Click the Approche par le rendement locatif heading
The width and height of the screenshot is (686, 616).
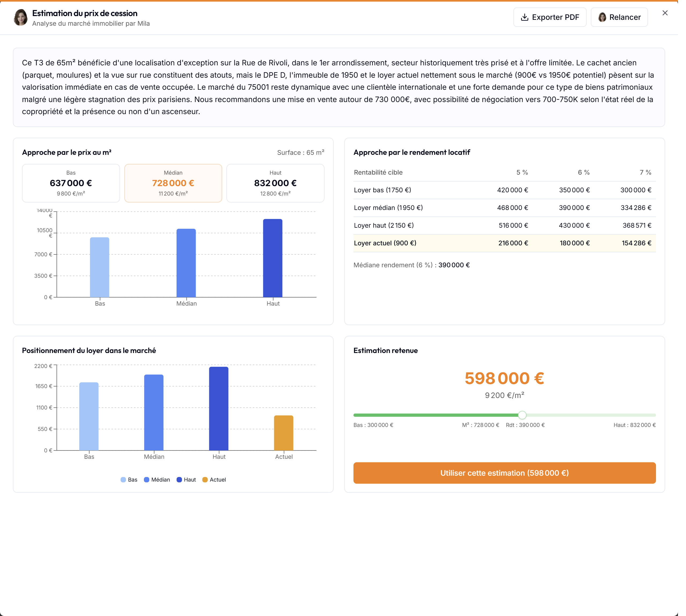[x=412, y=152]
